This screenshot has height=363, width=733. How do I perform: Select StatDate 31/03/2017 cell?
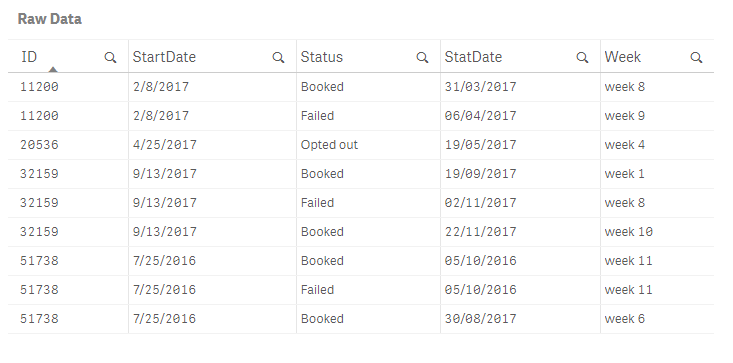(520, 87)
